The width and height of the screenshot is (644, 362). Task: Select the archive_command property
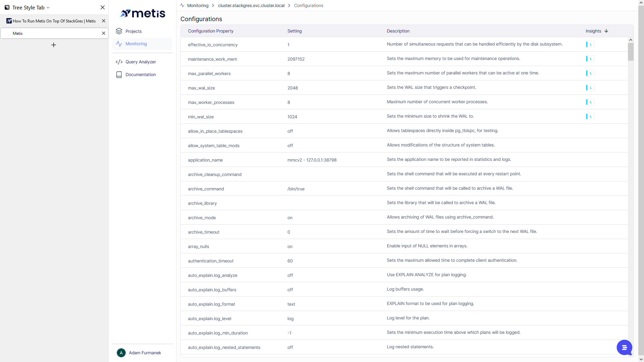click(206, 189)
